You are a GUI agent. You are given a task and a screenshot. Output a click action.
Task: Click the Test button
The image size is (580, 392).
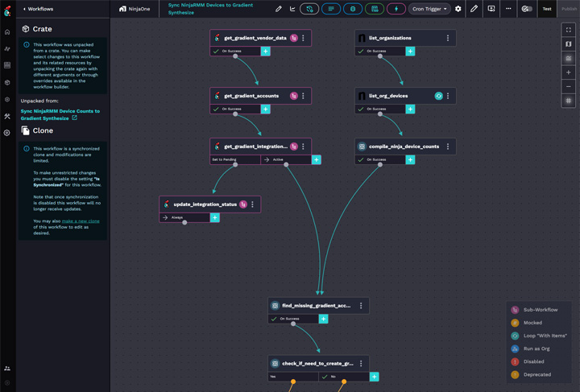(547, 9)
